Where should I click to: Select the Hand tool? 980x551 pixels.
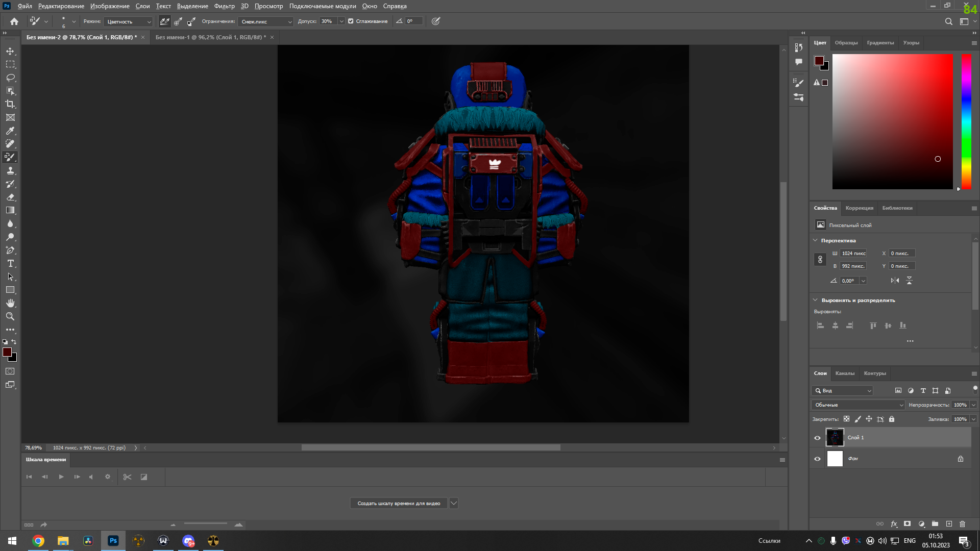(10, 303)
